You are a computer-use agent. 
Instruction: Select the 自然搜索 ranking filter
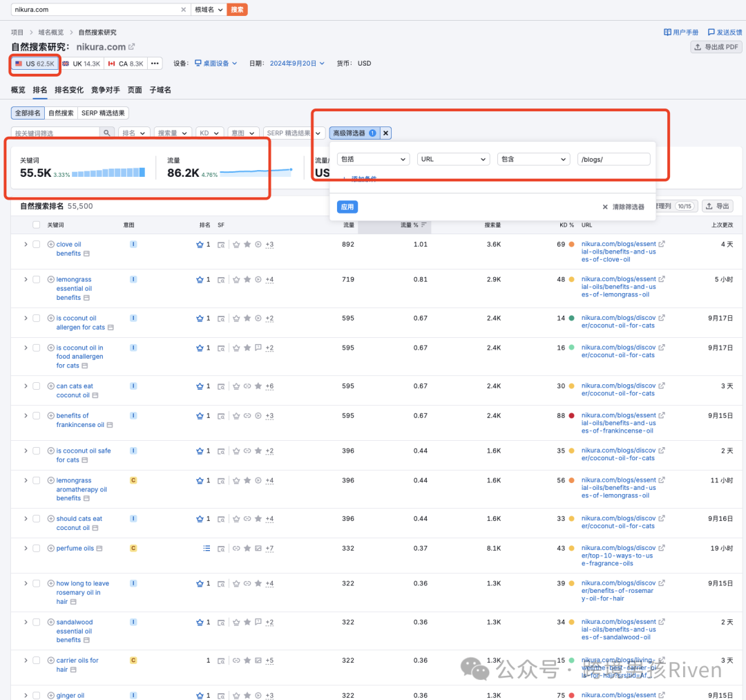coord(61,113)
